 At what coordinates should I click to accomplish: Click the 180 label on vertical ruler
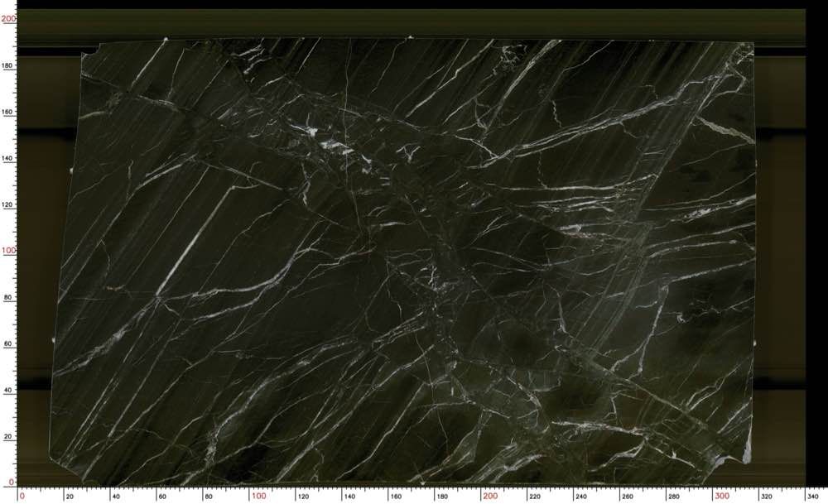point(8,65)
